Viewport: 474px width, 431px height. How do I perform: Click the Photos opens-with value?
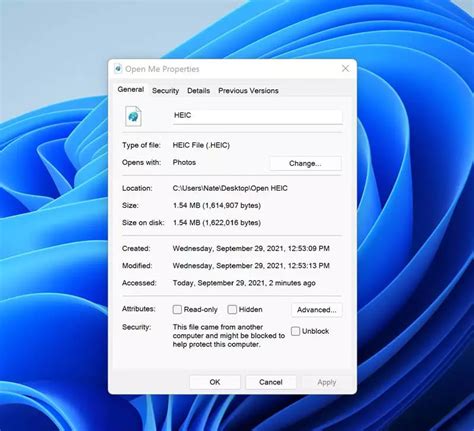(184, 162)
